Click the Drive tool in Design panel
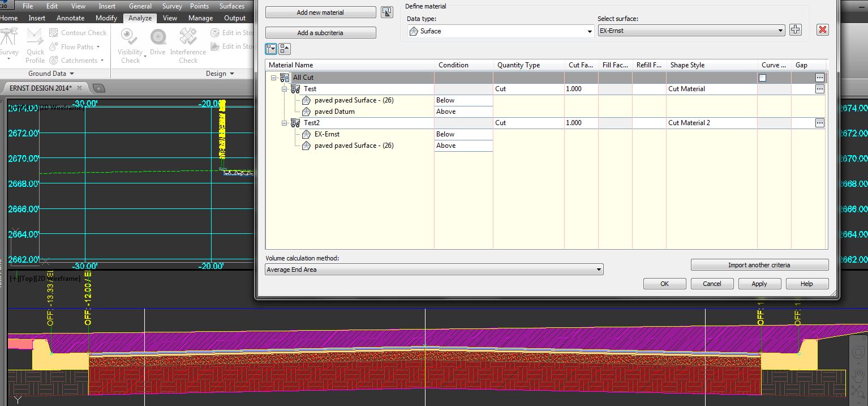This screenshot has height=406, width=868. coord(157,42)
